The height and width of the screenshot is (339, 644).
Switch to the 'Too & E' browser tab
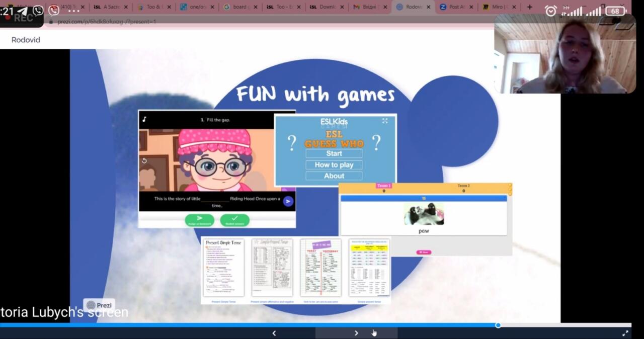pyautogui.click(x=154, y=7)
